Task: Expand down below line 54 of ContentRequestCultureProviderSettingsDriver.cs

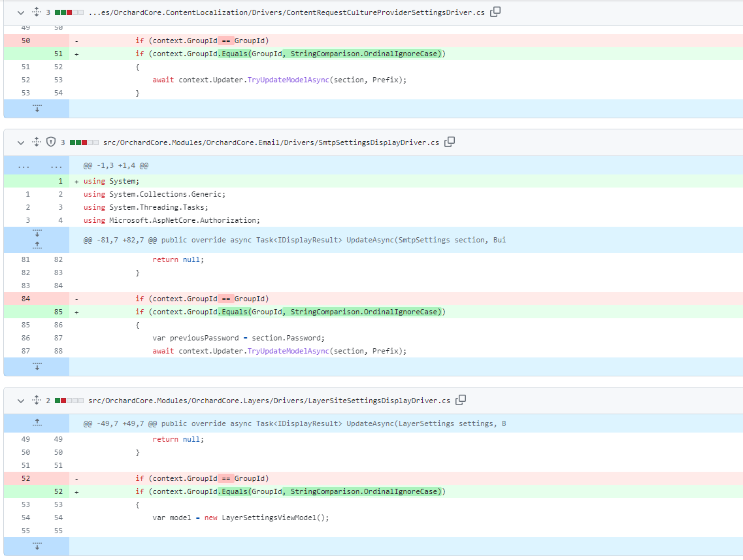Action: pos(37,108)
